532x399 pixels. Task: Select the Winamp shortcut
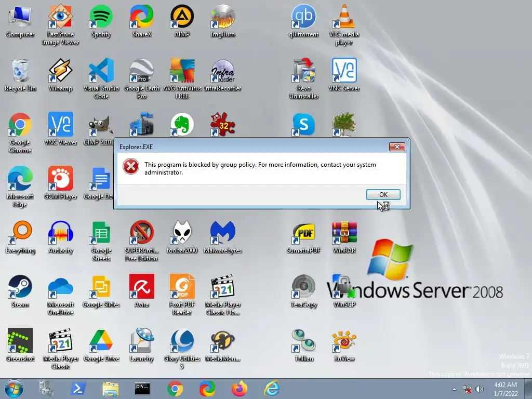pyautogui.click(x=60, y=75)
